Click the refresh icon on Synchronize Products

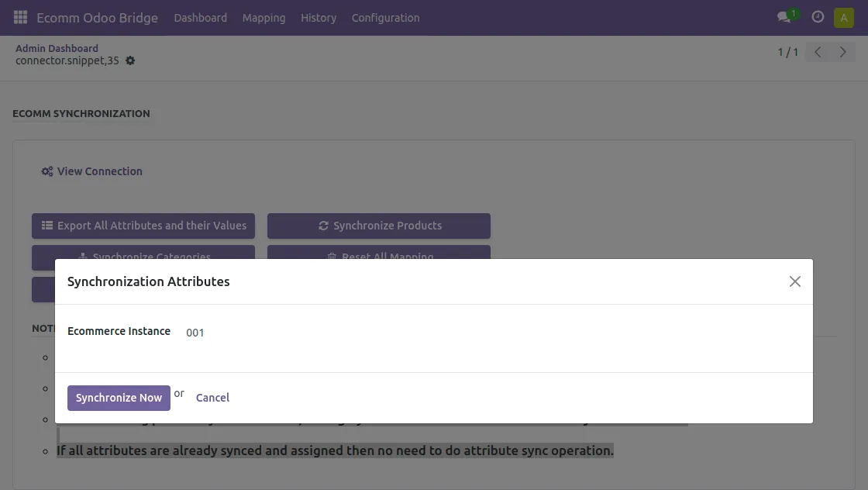(323, 226)
